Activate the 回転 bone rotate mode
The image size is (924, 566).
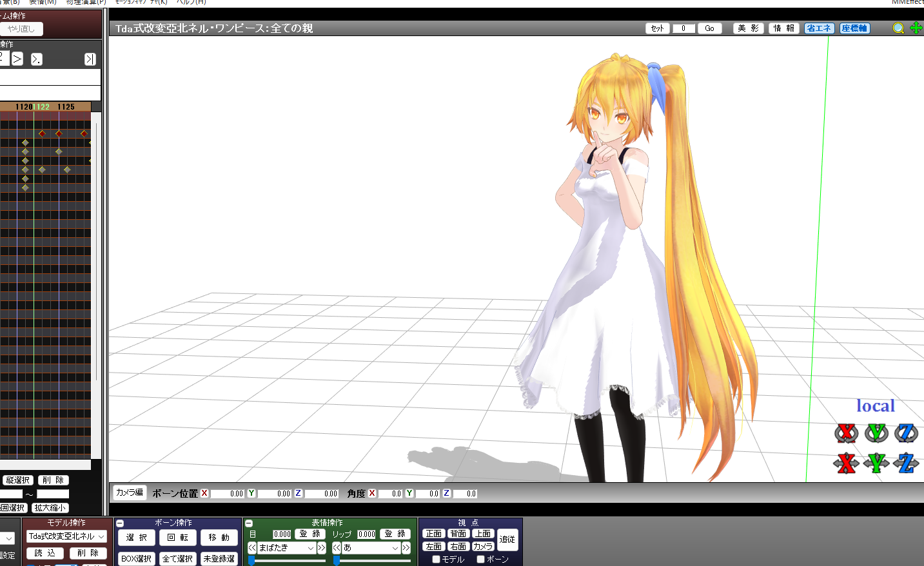coord(178,537)
